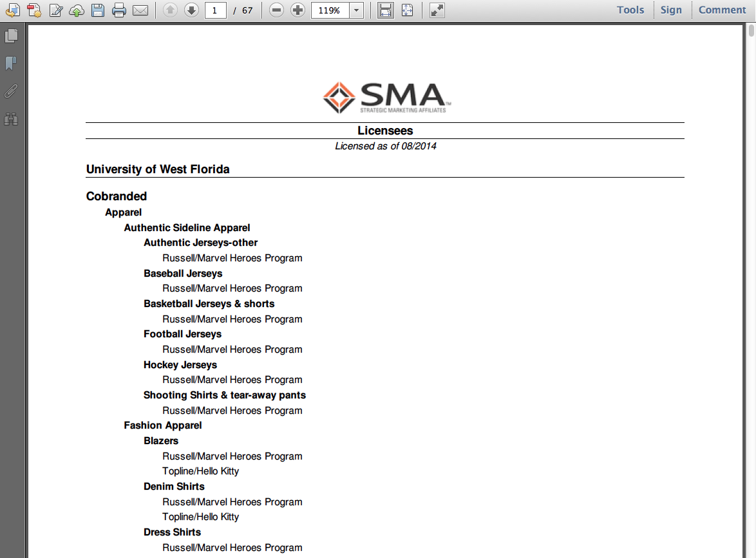Zoom out with the minus button

276,10
